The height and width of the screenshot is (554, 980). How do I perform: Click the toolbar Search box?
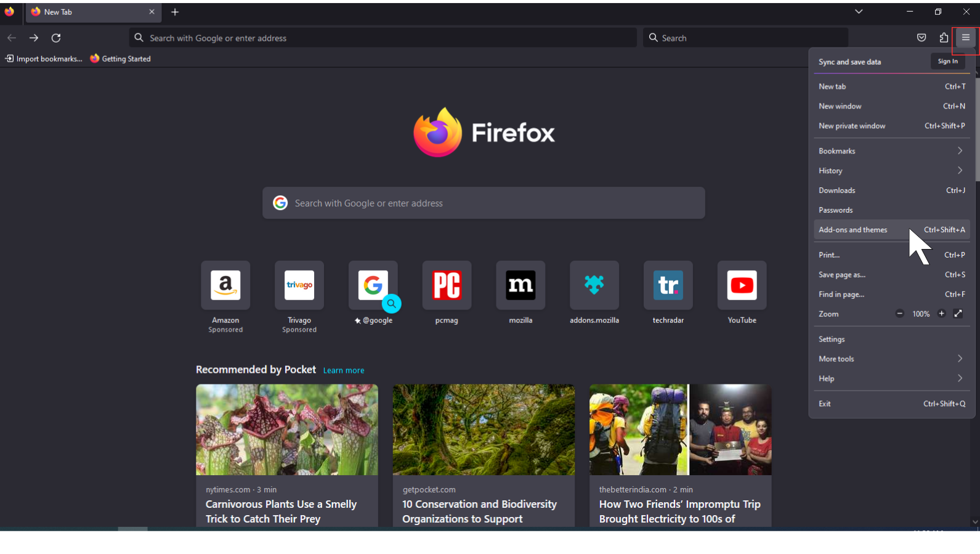coord(745,38)
